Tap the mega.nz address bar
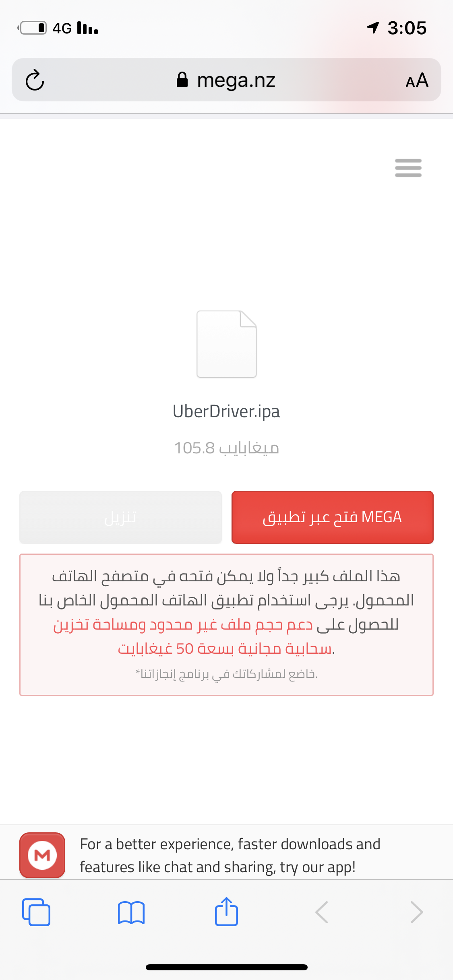The image size is (453, 980). point(226,80)
